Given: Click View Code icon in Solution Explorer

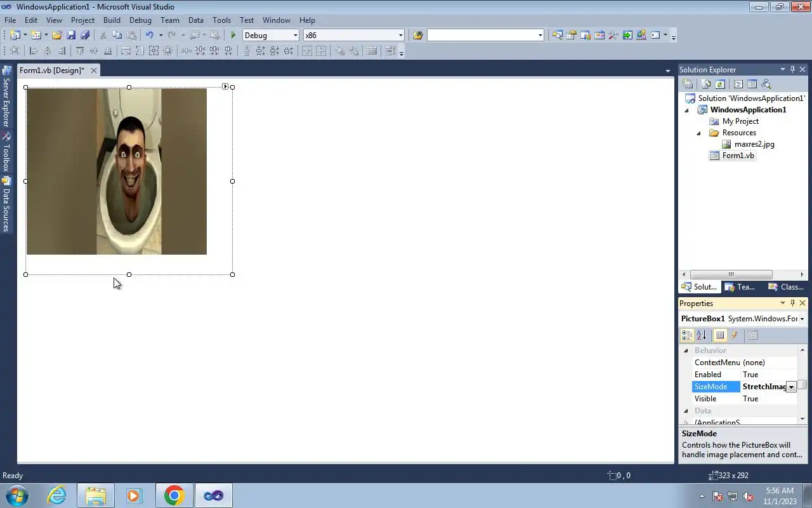Looking at the screenshot, I should 738,84.
